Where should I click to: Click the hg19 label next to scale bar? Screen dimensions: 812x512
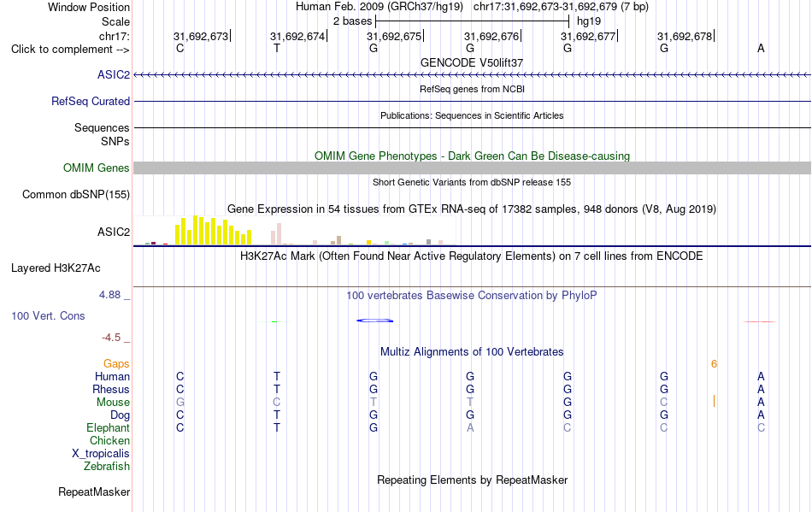pyautogui.click(x=589, y=21)
